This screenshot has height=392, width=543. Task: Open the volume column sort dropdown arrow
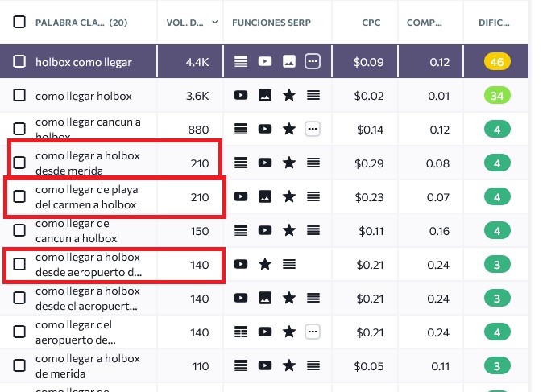[214, 22]
